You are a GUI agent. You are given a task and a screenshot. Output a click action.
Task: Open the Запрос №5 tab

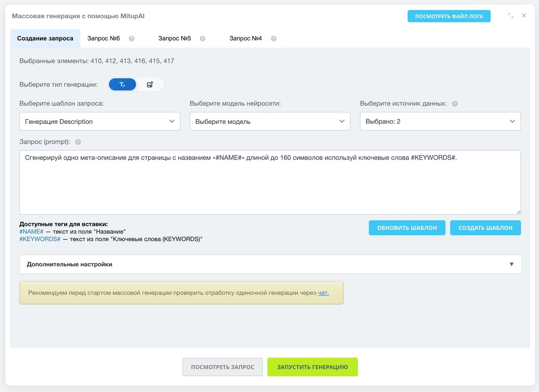(175, 38)
